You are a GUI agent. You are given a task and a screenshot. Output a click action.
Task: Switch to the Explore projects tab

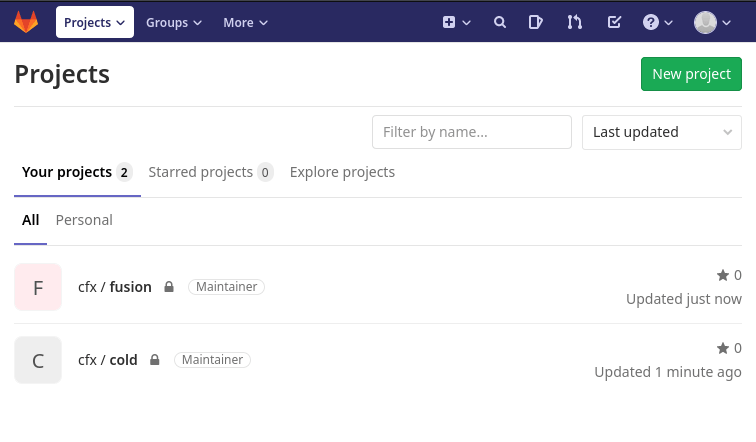[x=342, y=172]
